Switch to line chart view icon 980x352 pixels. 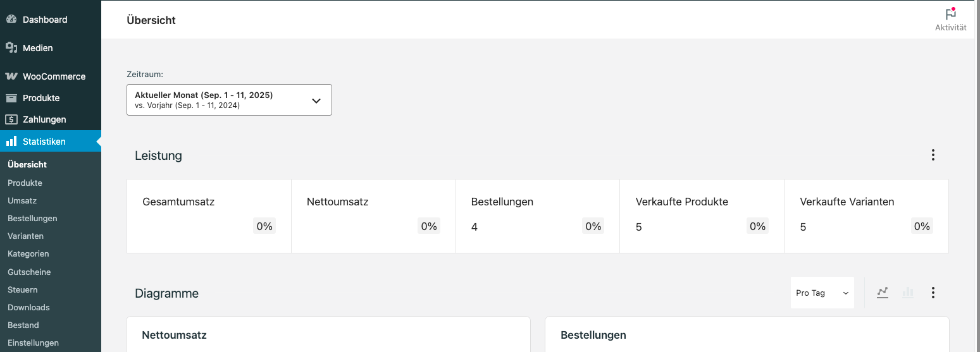(883, 293)
